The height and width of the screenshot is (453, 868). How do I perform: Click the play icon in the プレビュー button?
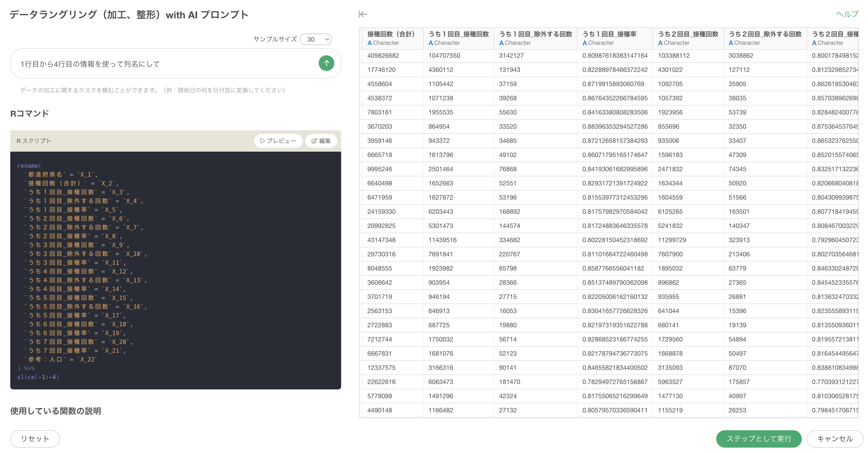click(262, 141)
